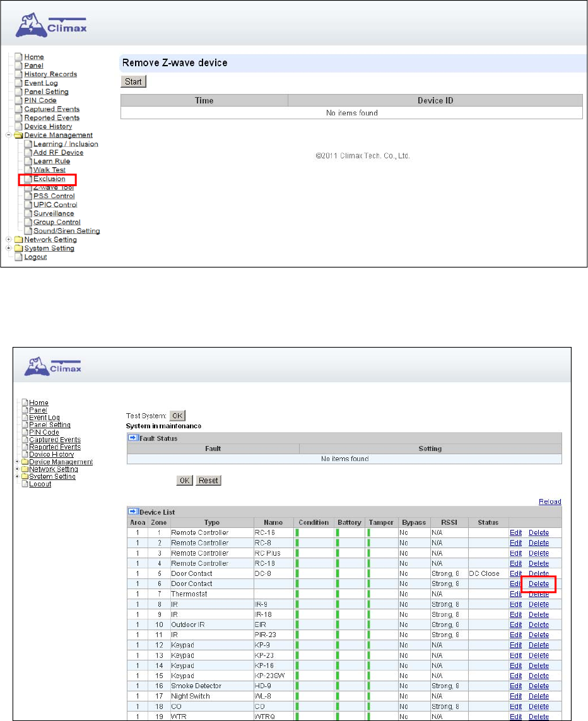Image resolution: width=588 pixels, height=721 pixels.
Task: Click the Climax logo in bottom window
Action: 53,366
